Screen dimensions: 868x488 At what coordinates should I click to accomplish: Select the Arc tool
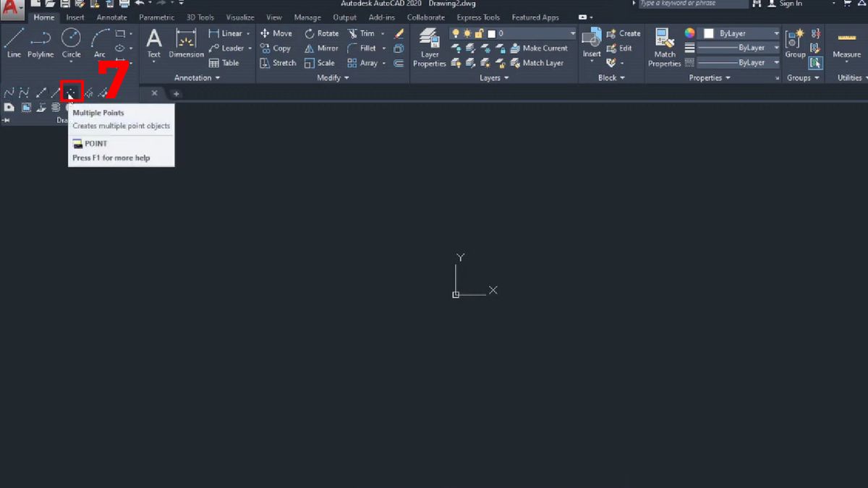[98, 43]
